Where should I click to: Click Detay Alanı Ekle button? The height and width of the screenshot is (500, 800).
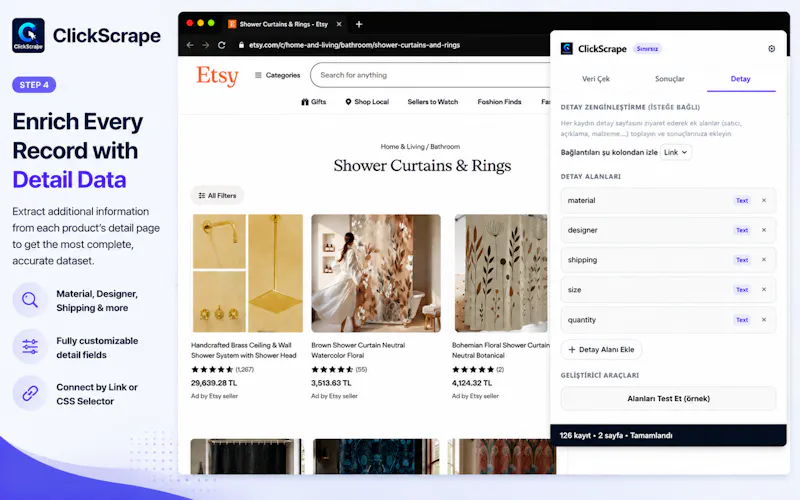tap(601, 349)
